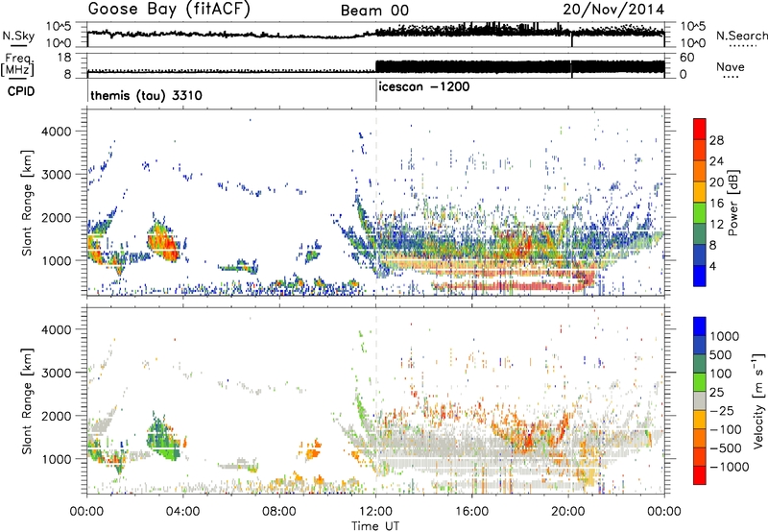
Task: Click the 'Time UT' axis label
Action: pos(375,526)
